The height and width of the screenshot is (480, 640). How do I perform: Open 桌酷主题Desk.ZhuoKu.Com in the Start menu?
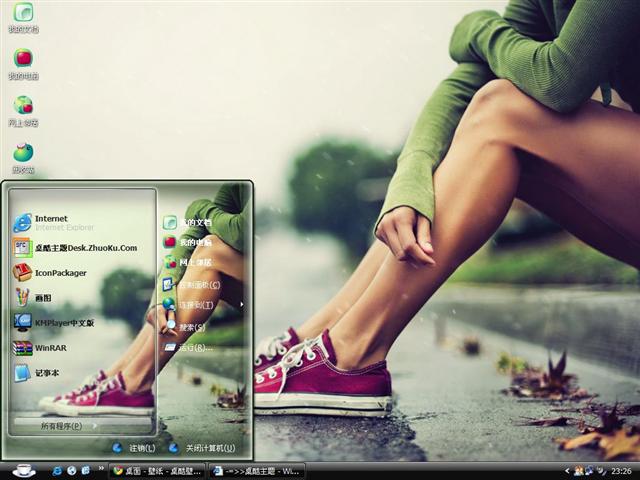(75, 248)
